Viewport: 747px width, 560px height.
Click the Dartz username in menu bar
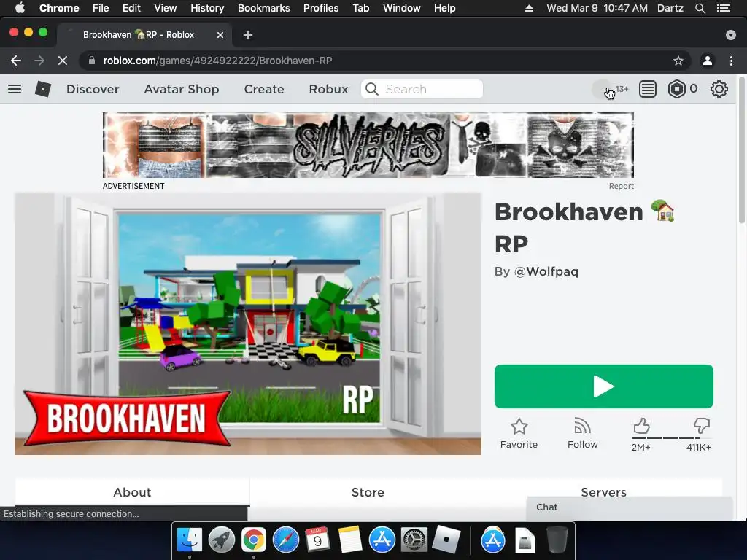coord(670,8)
